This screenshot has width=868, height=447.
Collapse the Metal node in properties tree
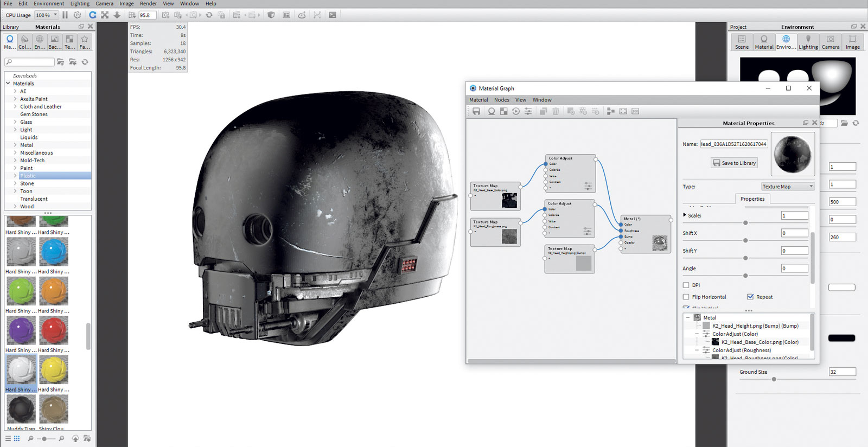(688, 317)
